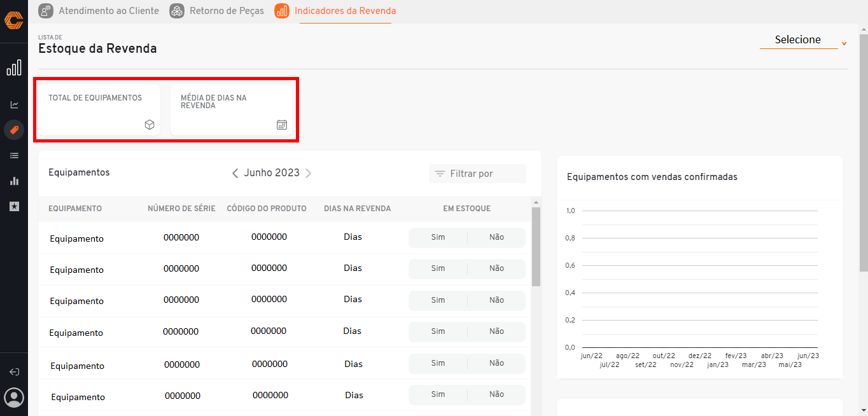Click the page scrollbar up arrow

pos(864,29)
